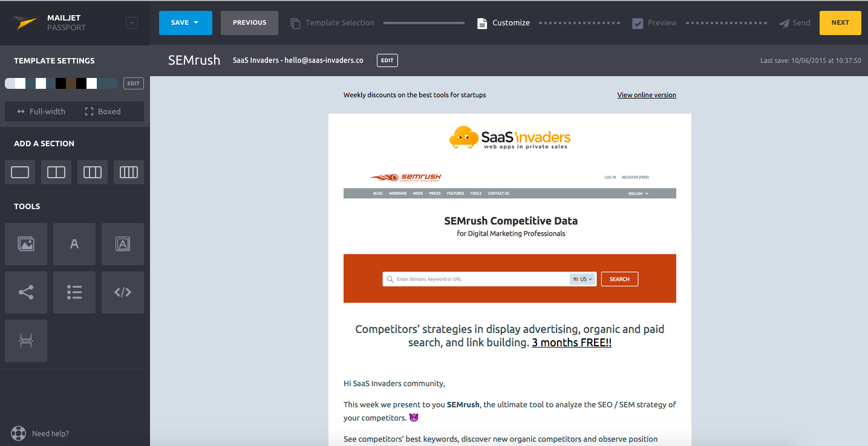Image resolution: width=868 pixels, height=446 pixels.
Task: Select the HTML code tool
Action: click(123, 292)
